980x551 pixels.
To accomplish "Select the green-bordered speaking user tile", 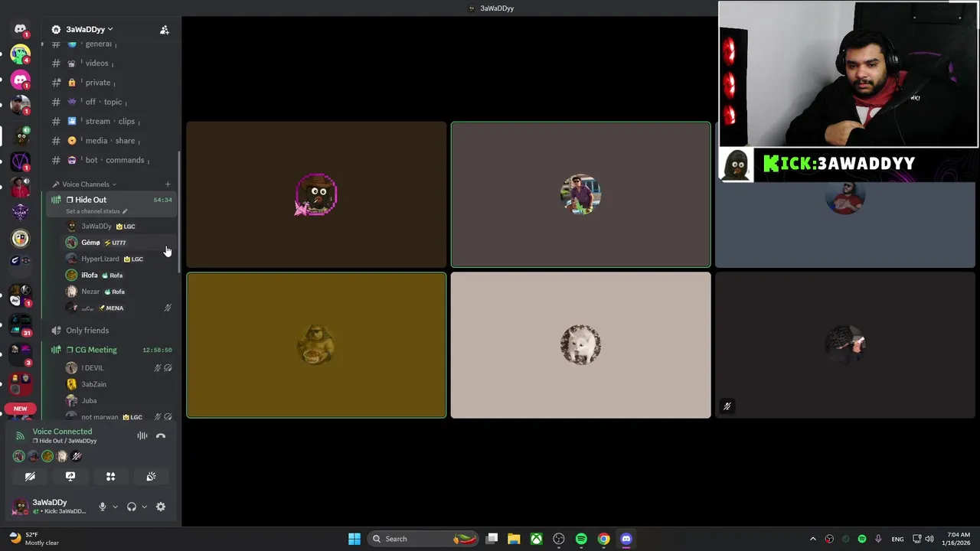I will pyautogui.click(x=580, y=195).
